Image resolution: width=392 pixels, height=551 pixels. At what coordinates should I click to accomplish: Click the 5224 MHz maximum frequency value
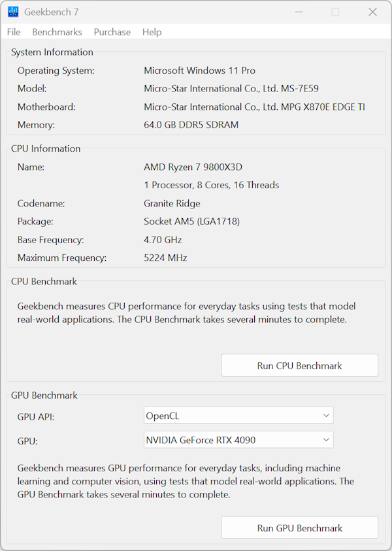(x=165, y=258)
